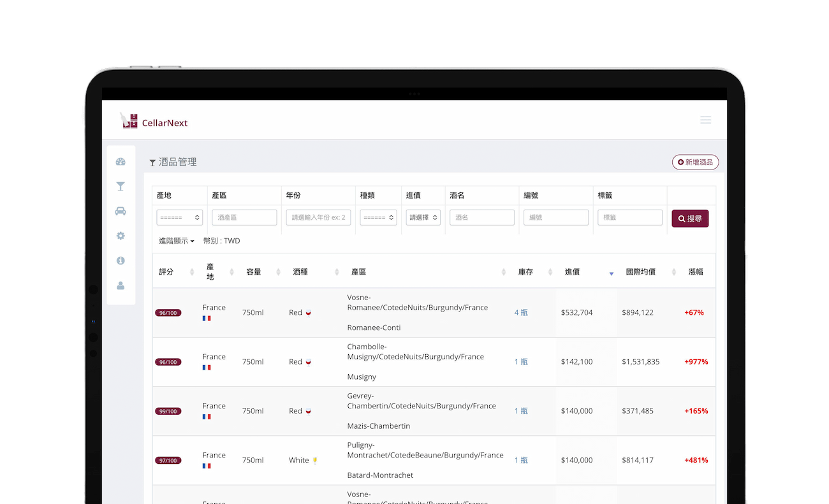Open the settings gear icon in sidebar
The image size is (829, 504).
click(x=120, y=236)
